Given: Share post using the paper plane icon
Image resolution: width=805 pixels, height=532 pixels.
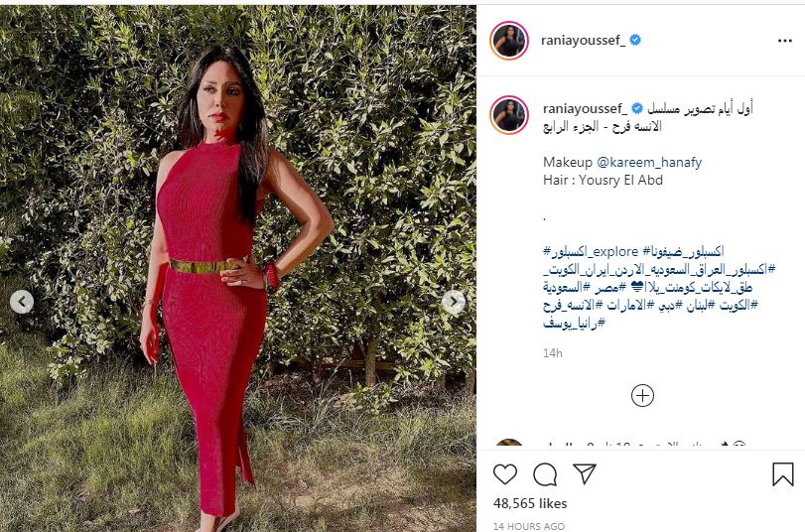Looking at the screenshot, I should [585, 474].
